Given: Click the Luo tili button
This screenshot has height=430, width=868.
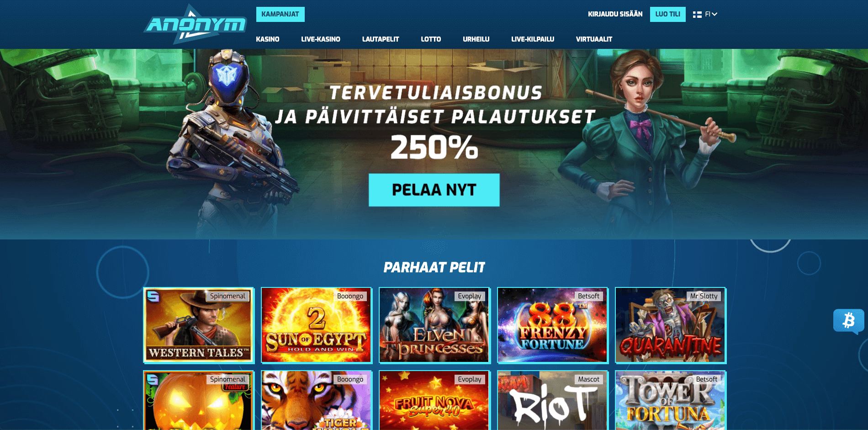Looking at the screenshot, I should (667, 14).
